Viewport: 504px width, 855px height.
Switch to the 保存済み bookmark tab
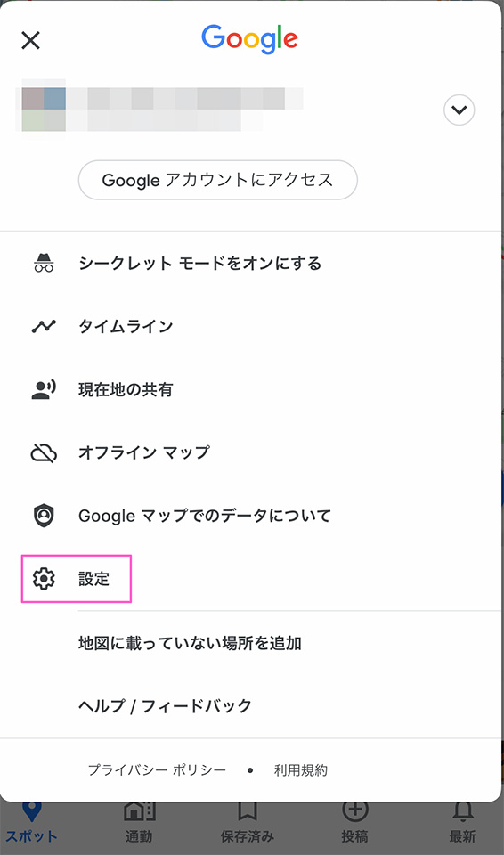[247, 823]
